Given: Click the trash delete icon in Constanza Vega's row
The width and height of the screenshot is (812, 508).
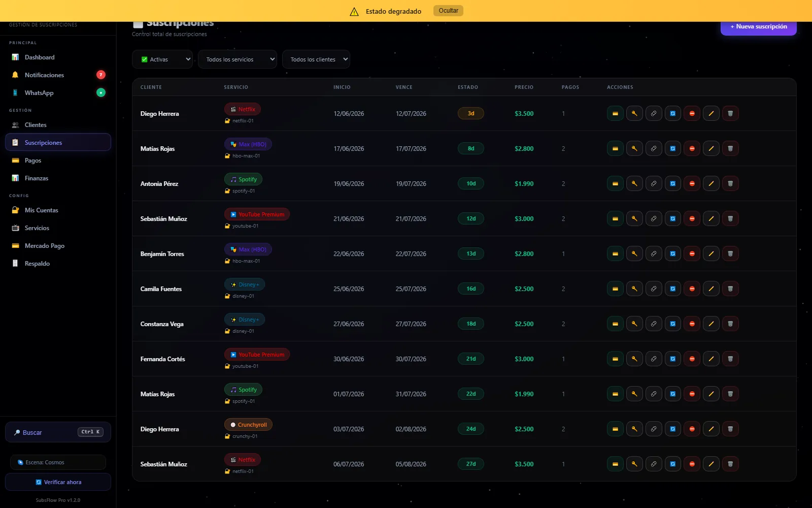Looking at the screenshot, I should coord(730,324).
